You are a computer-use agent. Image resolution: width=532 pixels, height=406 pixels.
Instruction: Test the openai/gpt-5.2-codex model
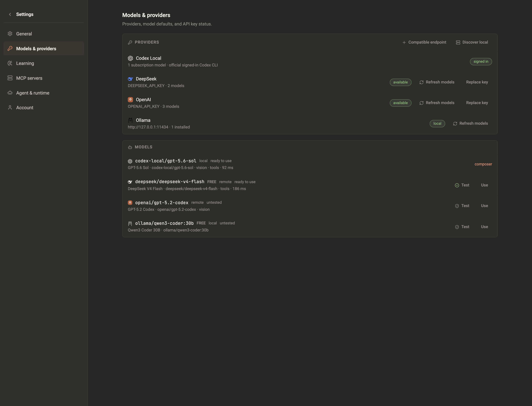pyautogui.click(x=462, y=206)
